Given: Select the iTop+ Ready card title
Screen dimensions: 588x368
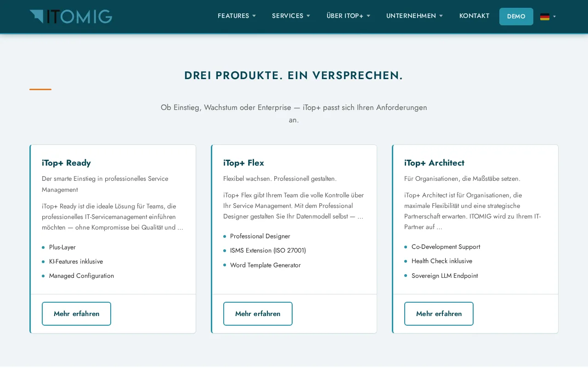Looking at the screenshot, I should 66,163.
